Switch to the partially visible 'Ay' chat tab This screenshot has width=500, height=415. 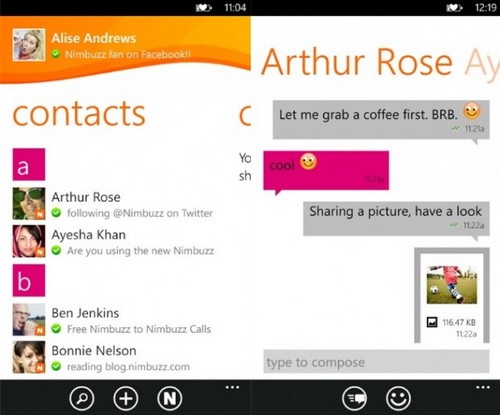click(482, 63)
